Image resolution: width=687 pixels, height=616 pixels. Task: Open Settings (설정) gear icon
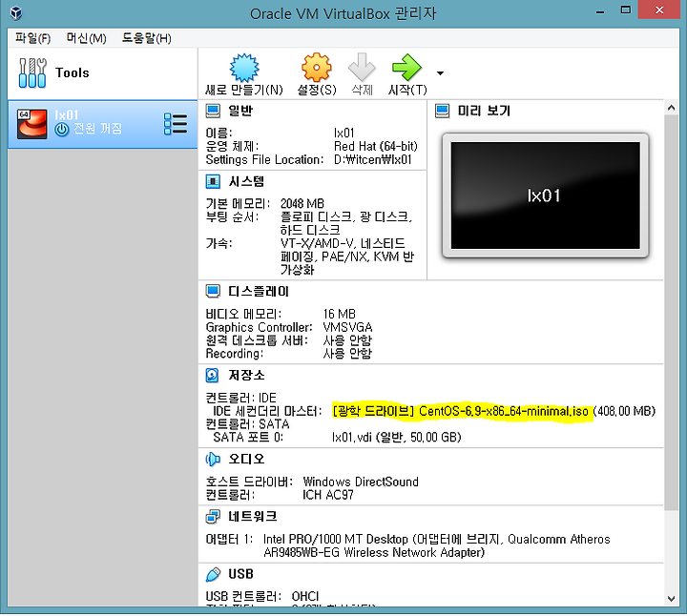tap(317, 68)
